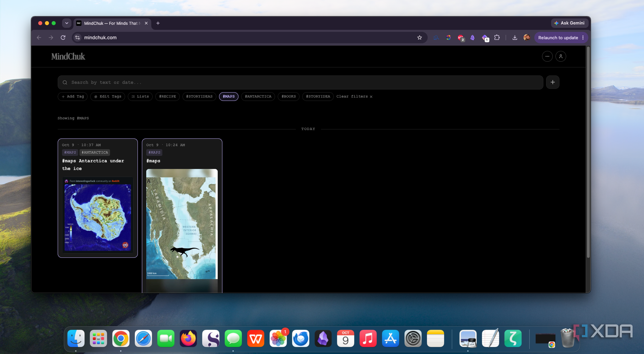Open site information icon in address bar
Viewport: 644px width, 354px height.
pos(77,38)
